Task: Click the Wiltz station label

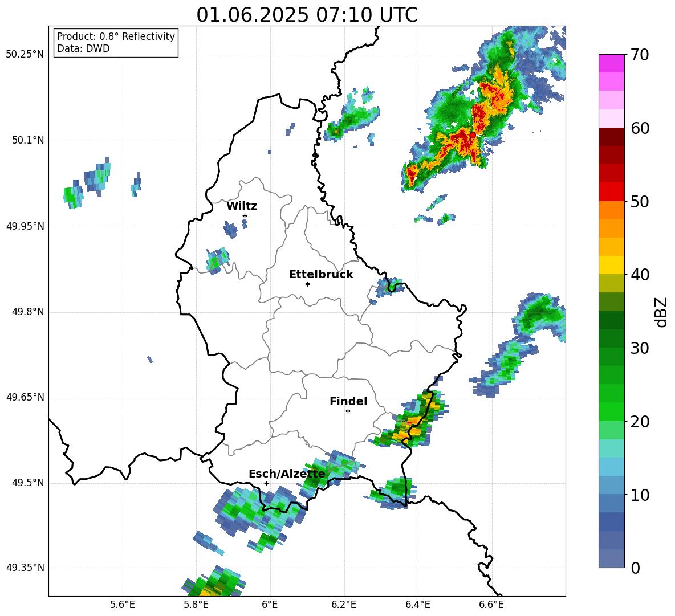Action: click(242, 206)
